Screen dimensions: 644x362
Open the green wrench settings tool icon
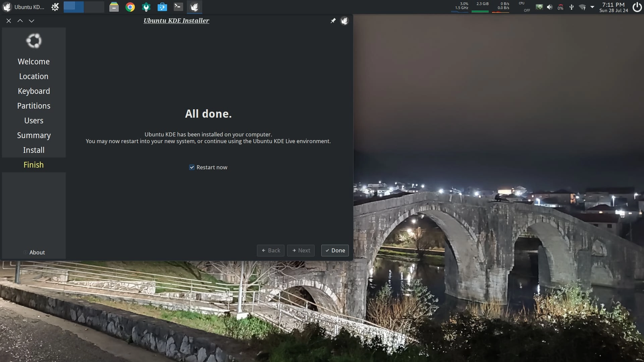tap(146, 7)
